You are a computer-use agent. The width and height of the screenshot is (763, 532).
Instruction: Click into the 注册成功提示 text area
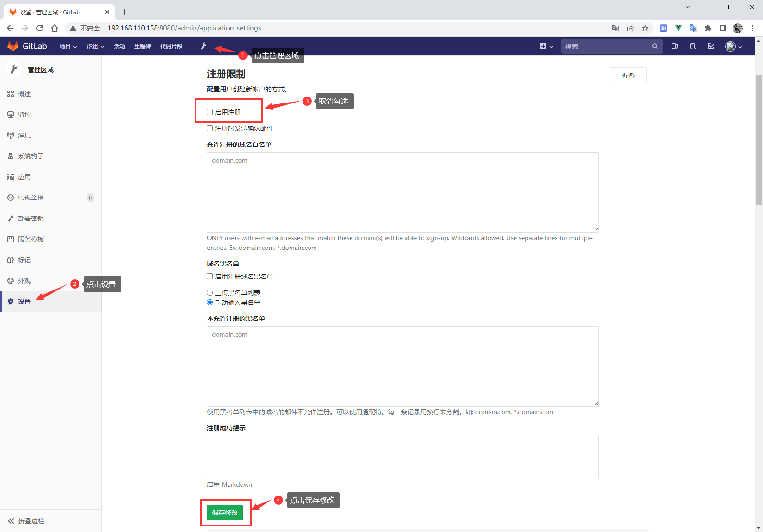point(403,458)
